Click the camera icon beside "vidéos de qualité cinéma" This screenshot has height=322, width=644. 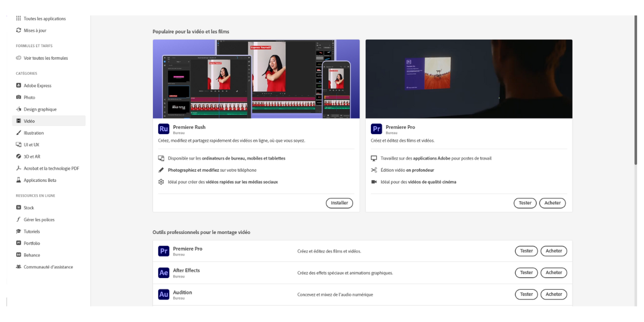coord(374,182)
